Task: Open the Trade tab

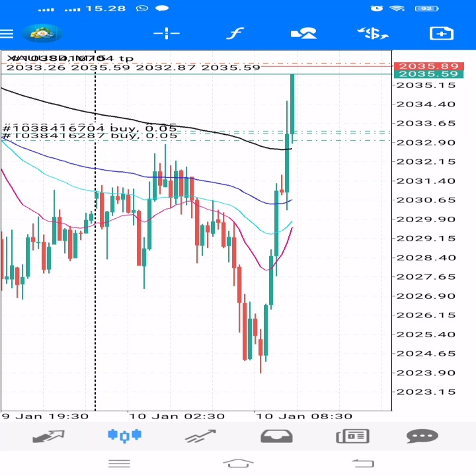Action: coord(200,436)
